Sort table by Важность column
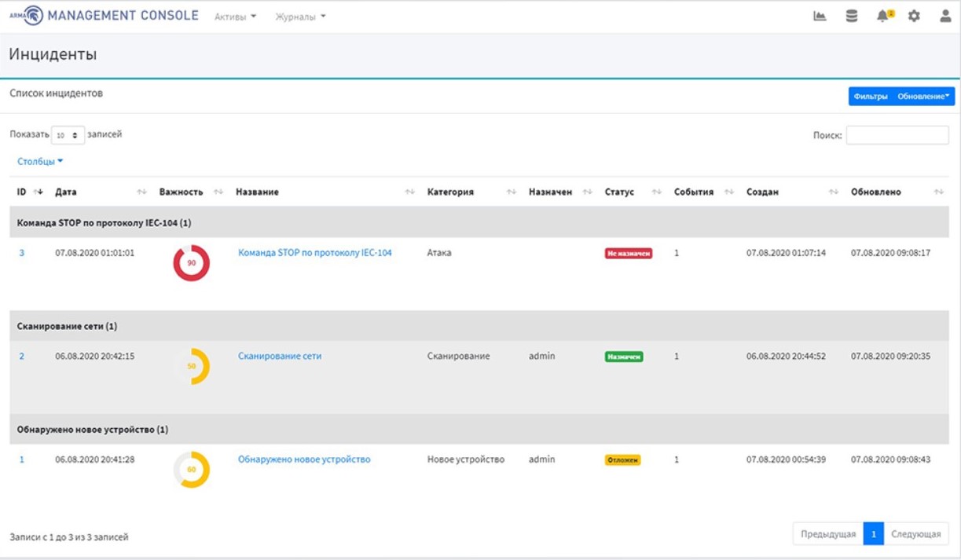The width and height of the screenshot is (961, 560). tap(218, 192)
